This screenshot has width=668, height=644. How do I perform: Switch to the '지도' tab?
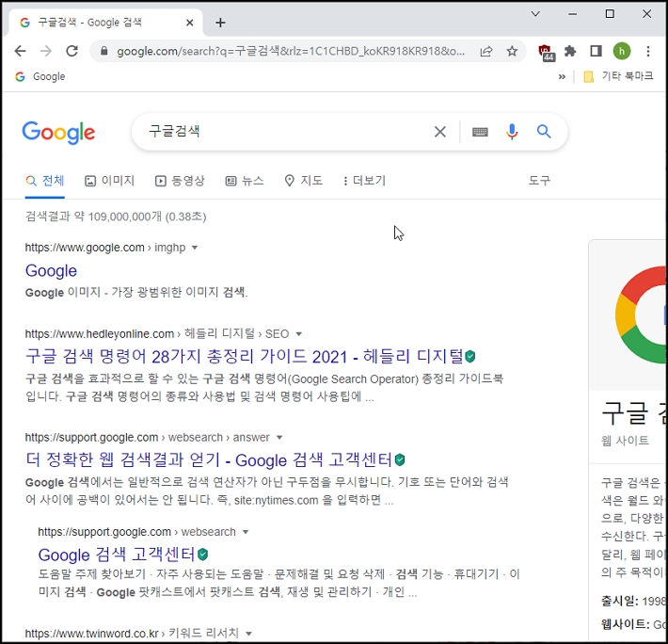[x=303, y=181]
